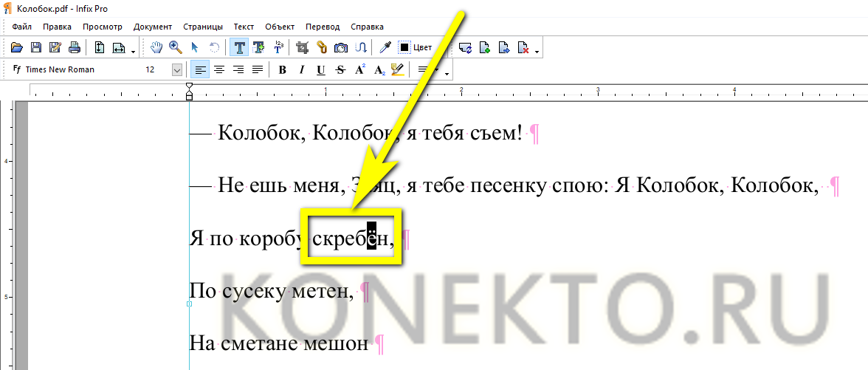Select the Crop tool
This screenshot has height=370, width=868.
(302, 48)
